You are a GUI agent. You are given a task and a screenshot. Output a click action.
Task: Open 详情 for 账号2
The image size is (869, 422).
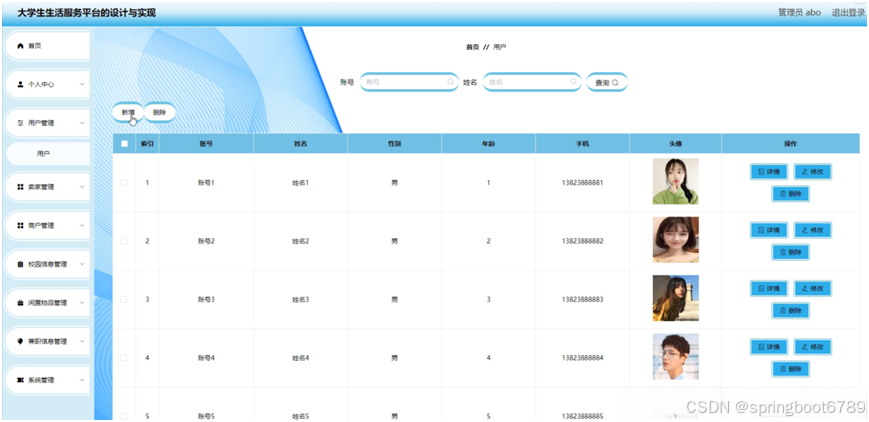(x=769, y=230)
